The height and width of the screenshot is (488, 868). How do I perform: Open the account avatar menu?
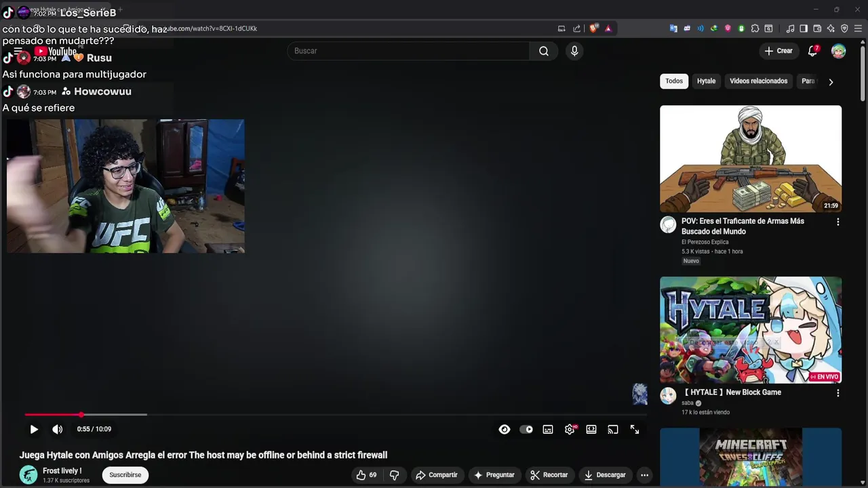[x=839, y=52]
